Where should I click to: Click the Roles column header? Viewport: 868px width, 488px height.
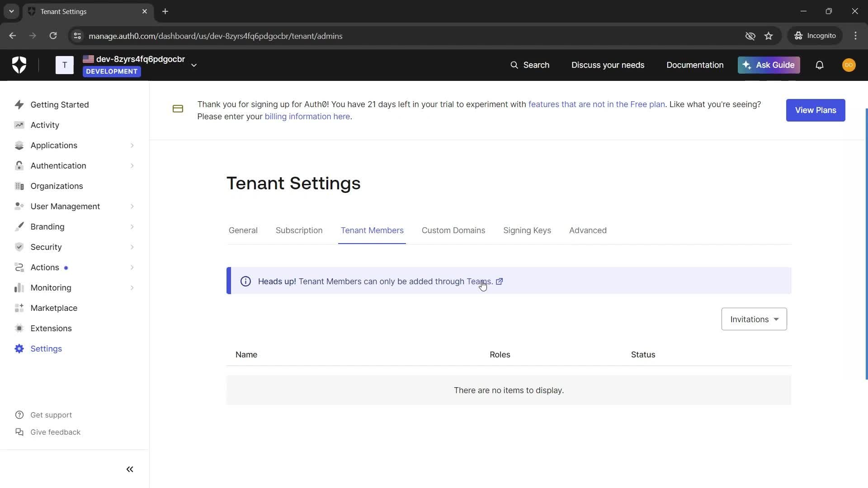(x=500, y=355)
